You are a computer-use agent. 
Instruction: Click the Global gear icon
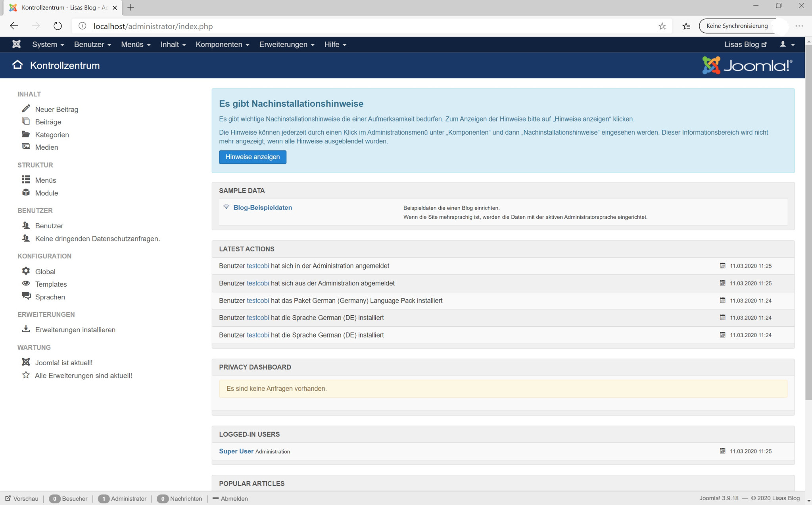[26, 271]
